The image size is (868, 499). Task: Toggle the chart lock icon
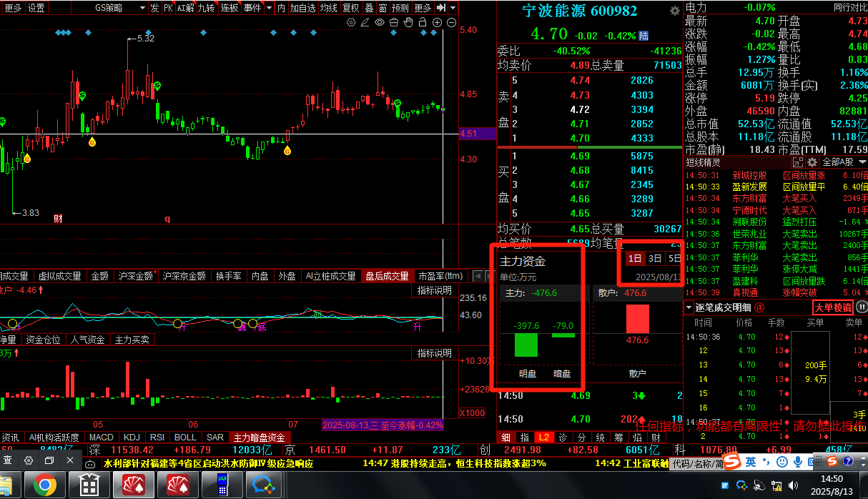point(423,22)
